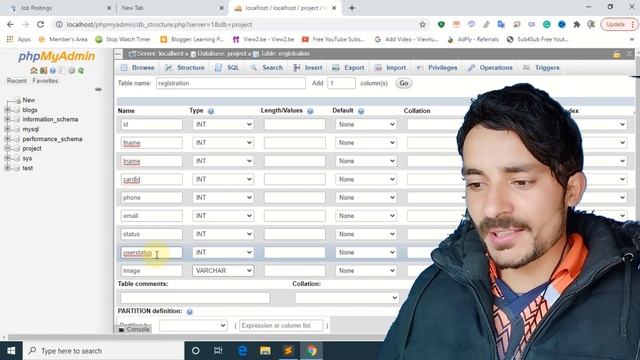Open phpMyAdmin home icon in sidebar
The width and height of the screenshot is (640, 360).
coord(34,71)
